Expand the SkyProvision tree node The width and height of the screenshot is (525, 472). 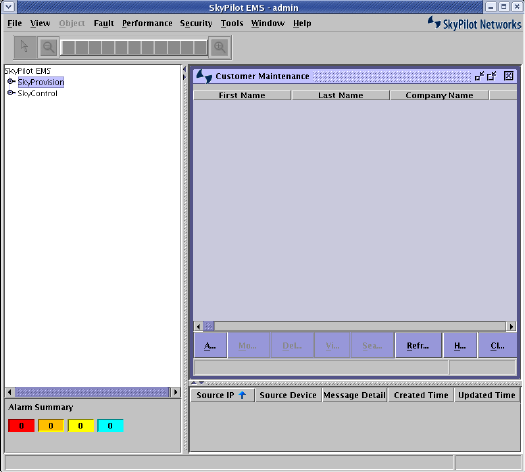(11, 81)
